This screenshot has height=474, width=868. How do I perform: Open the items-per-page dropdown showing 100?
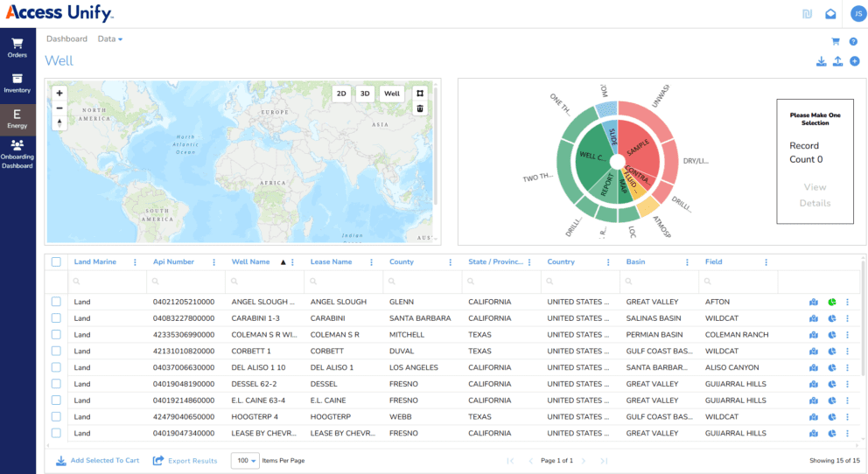click(245, 460)
